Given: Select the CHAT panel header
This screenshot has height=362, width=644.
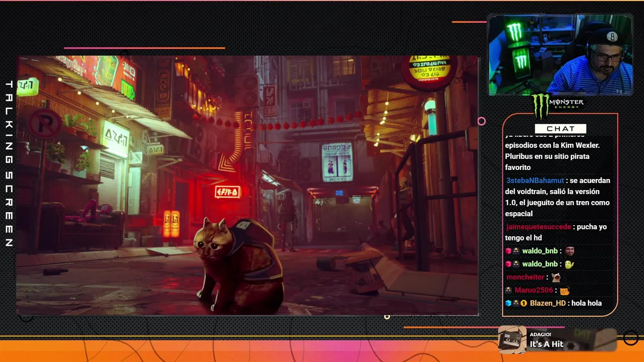Looking at the screenshot, I should [560, 129].
